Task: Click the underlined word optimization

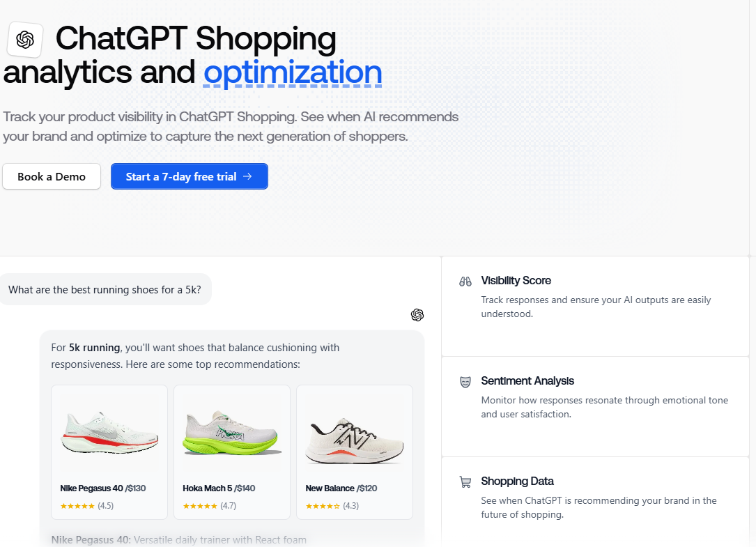Action: [x=293, y=73]
